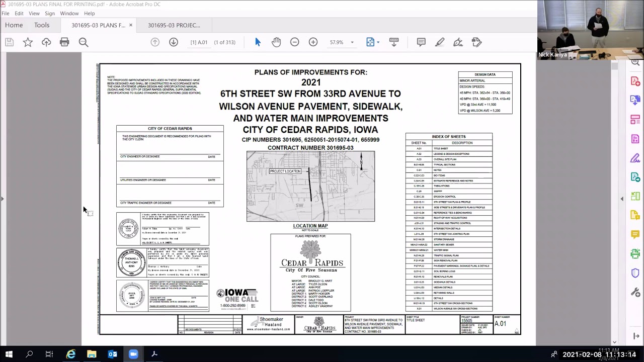Close the 301695-03 PLANS tab
Screen dimensions: 644x362
tap(131, 25)
